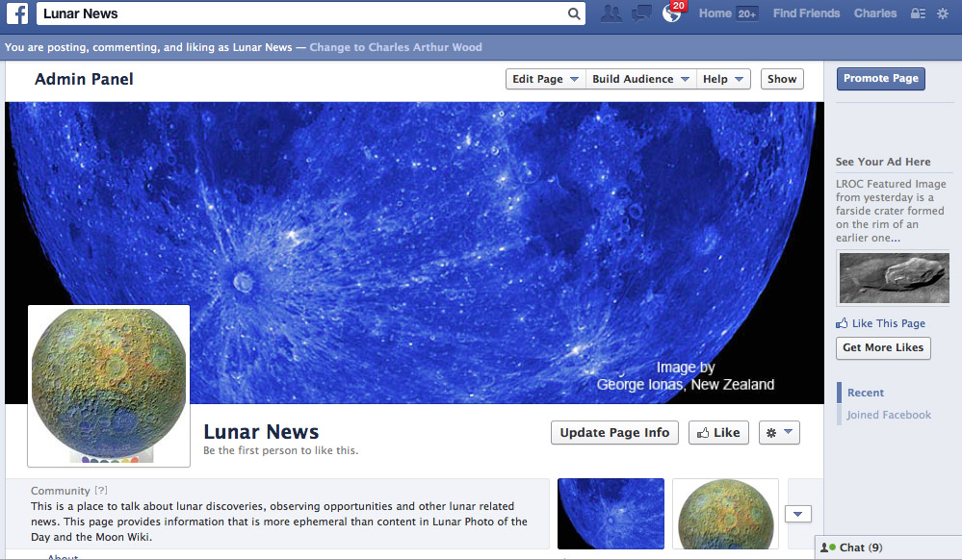Viewport: 962px width, 560px height.
Task: Click the Lunar News page title
Action: 261,432
